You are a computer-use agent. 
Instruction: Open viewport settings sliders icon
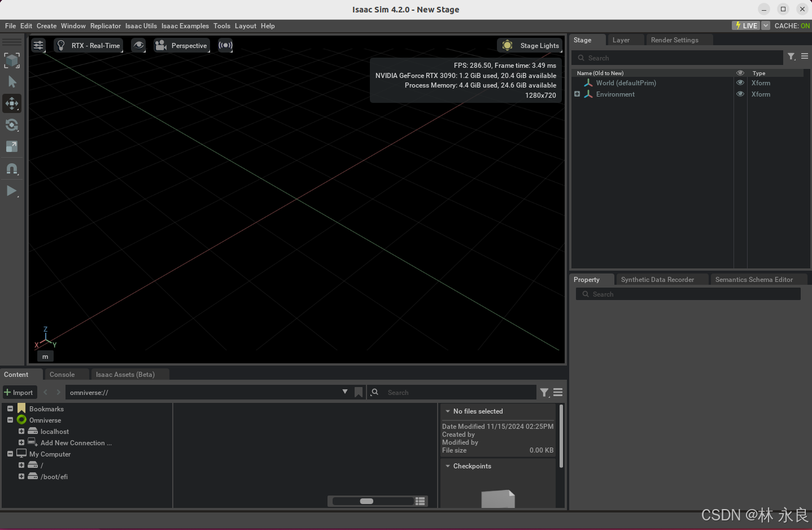point(38,45)
